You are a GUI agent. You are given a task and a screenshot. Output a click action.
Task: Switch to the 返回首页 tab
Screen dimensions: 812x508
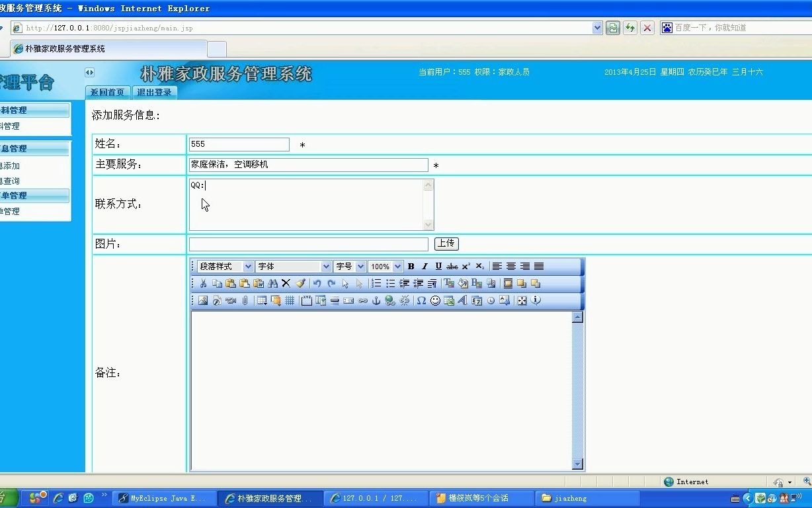click(x=108, y=93)
